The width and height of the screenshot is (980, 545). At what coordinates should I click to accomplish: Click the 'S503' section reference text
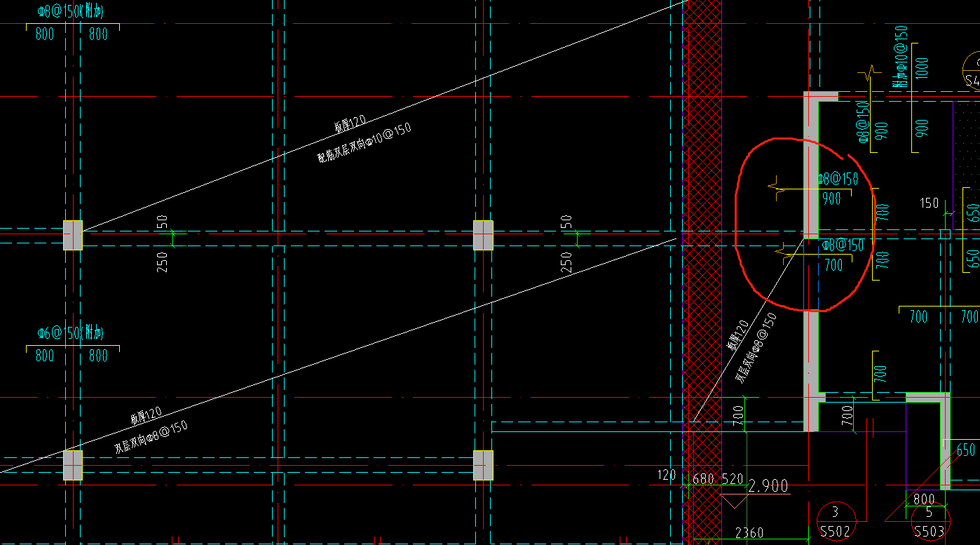pos(929,532)
